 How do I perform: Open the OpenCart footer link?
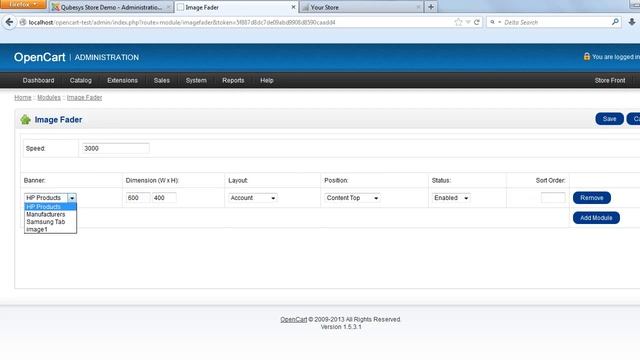coord(293,319)
